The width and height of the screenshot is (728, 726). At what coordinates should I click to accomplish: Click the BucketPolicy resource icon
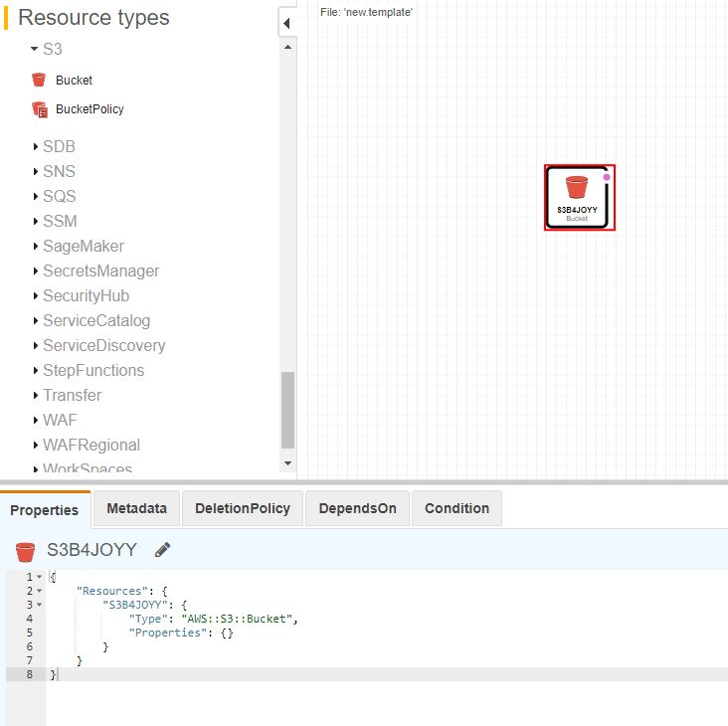(x=39, y=109)
